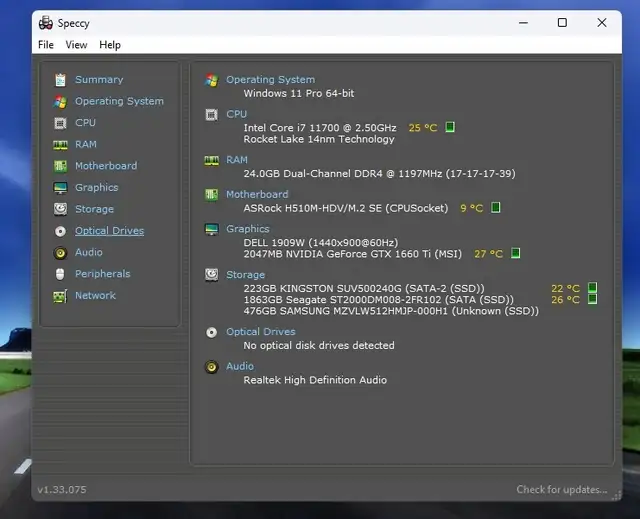The image size is (640, 519).
Task: Click the CPU temperature indicator beside 25 °C
Action: [450, 127]
